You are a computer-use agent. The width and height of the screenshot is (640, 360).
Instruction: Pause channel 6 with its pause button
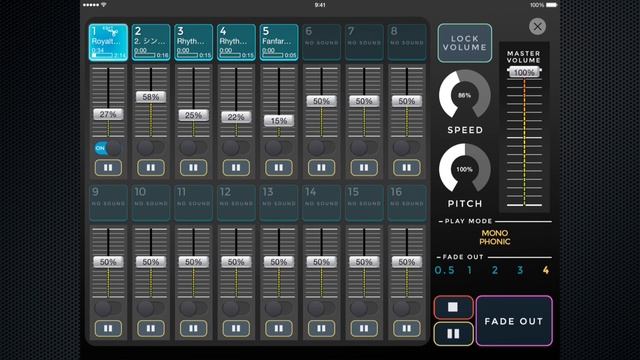tap(321, 167)
